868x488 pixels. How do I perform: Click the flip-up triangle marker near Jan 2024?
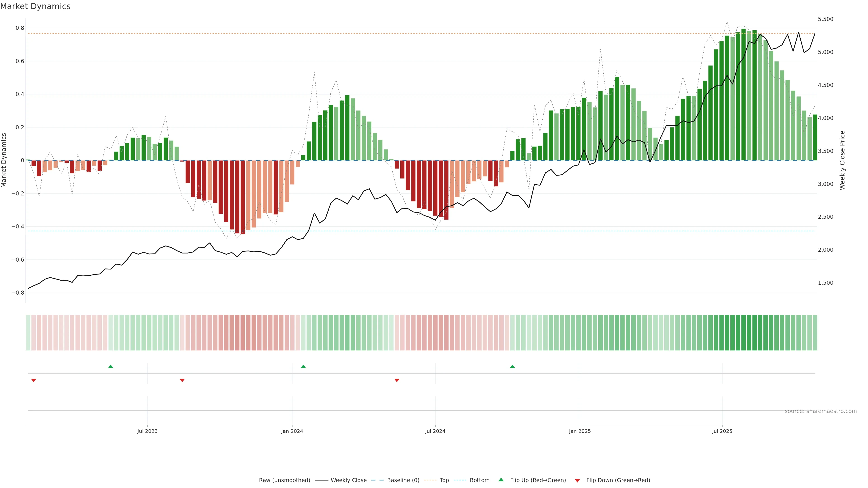click(303, 366)
